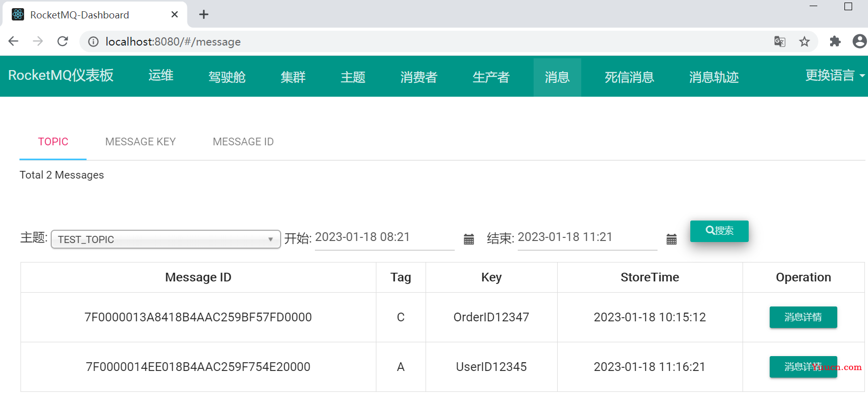Click the Total 2 Messages text
The width and height of the screenshot is (868, 395).
tap(62, 175)
